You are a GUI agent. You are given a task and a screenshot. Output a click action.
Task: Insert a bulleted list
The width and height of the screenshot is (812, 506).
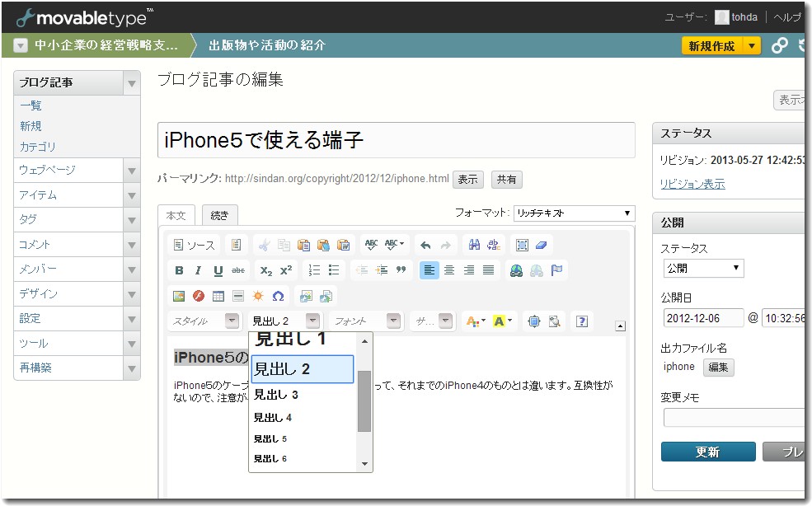334,270
